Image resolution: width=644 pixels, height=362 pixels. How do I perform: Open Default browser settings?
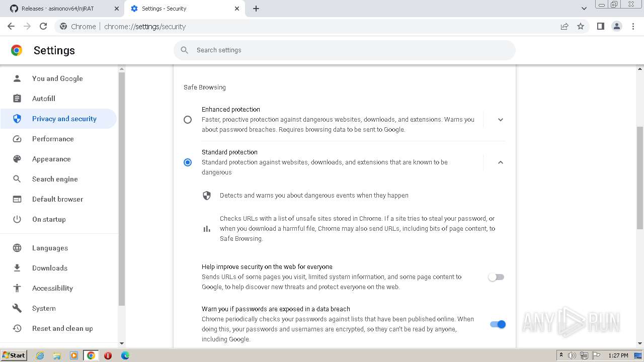click(x=58, y=199)
